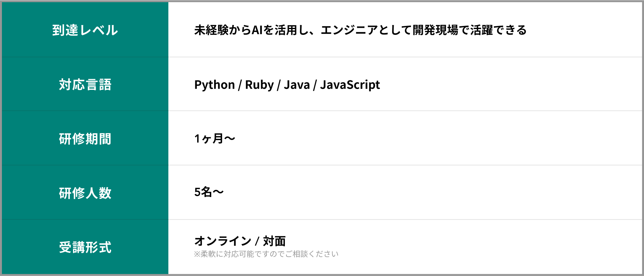644x276 pixels.
Task: Click the word Python
Action: (214, 85)
